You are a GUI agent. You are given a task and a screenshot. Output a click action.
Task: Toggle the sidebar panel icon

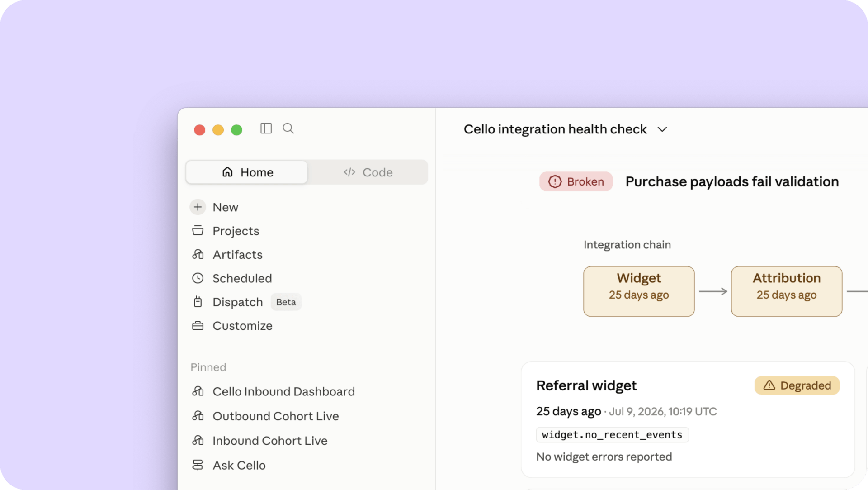pos(266,128)
